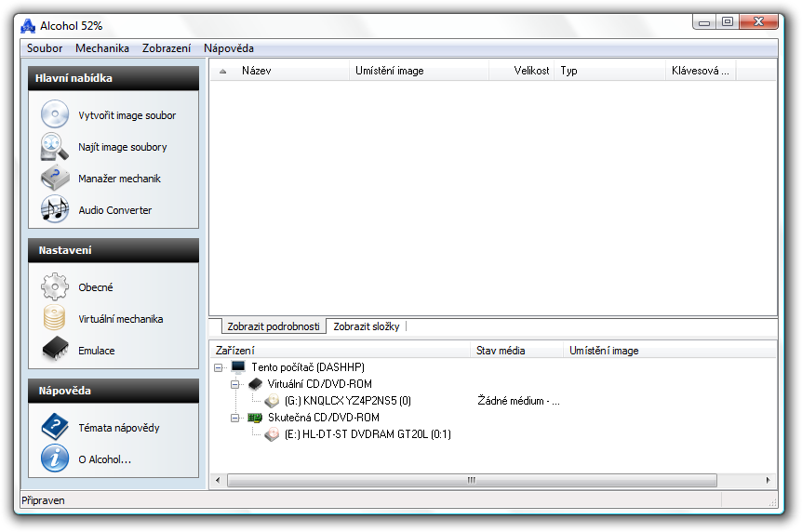Click the Emulace chip icon
Screen dimensions: 802x532
point(55,349)
